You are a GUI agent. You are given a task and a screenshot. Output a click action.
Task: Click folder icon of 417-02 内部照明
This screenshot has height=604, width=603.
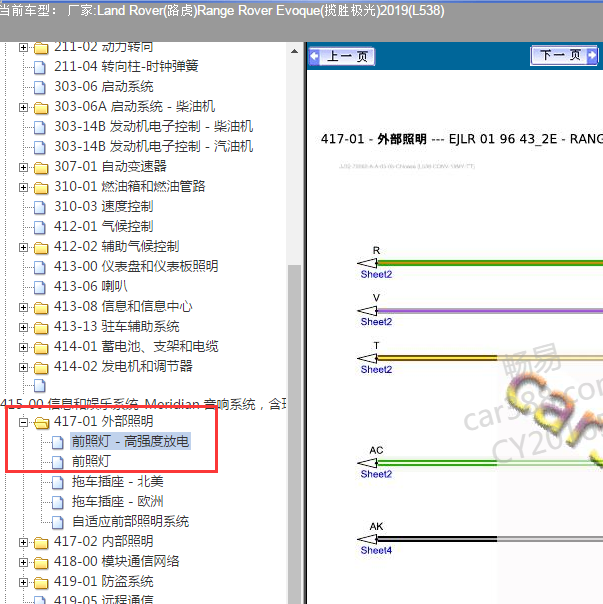tap(41, 543)
